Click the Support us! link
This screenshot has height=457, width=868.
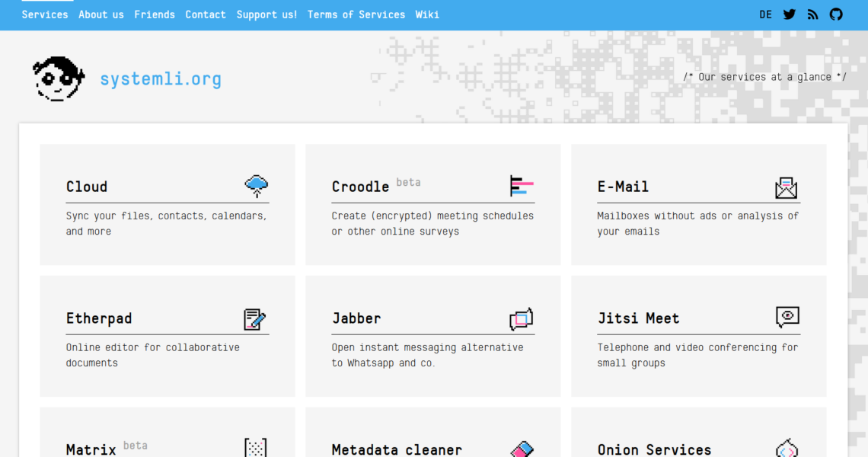click(x=266, y=14)
